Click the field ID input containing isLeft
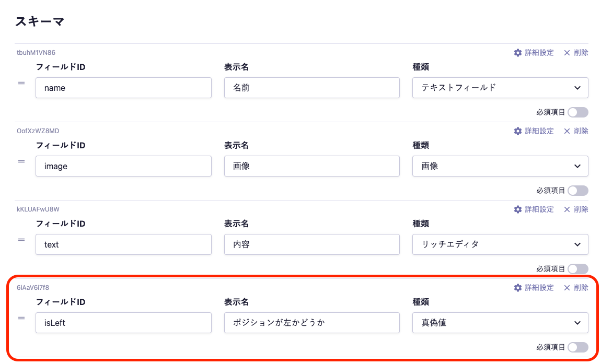 (x=123, y=323)
